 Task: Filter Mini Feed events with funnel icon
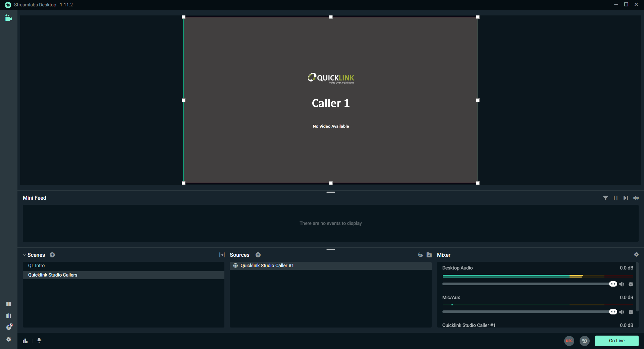605,198
